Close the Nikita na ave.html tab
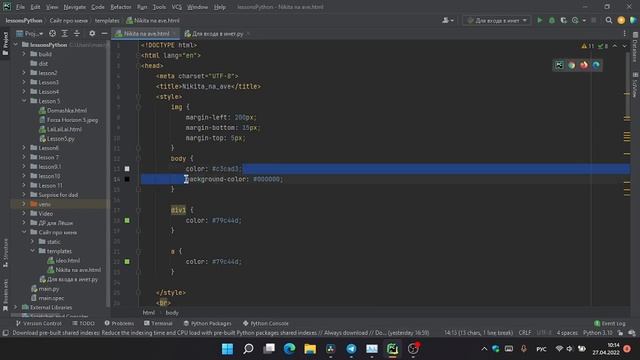The width and height of the screenshot is (640, 360). point(175,33)
